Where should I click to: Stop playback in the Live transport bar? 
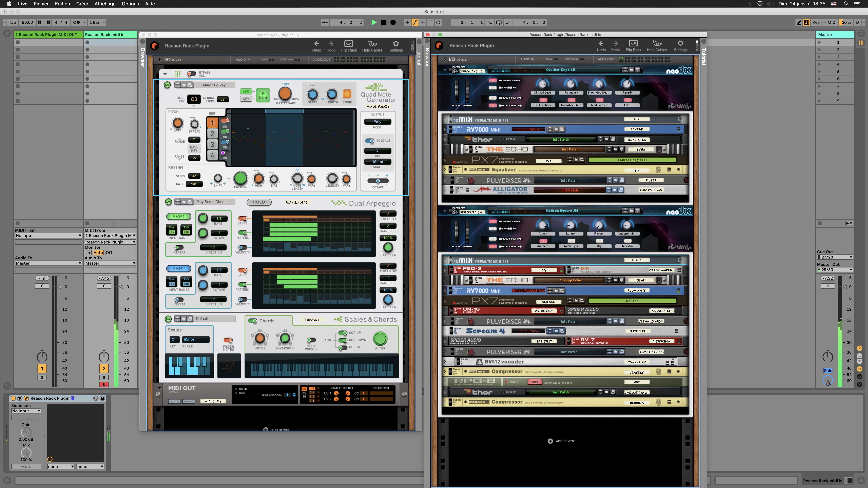[383, 22]
